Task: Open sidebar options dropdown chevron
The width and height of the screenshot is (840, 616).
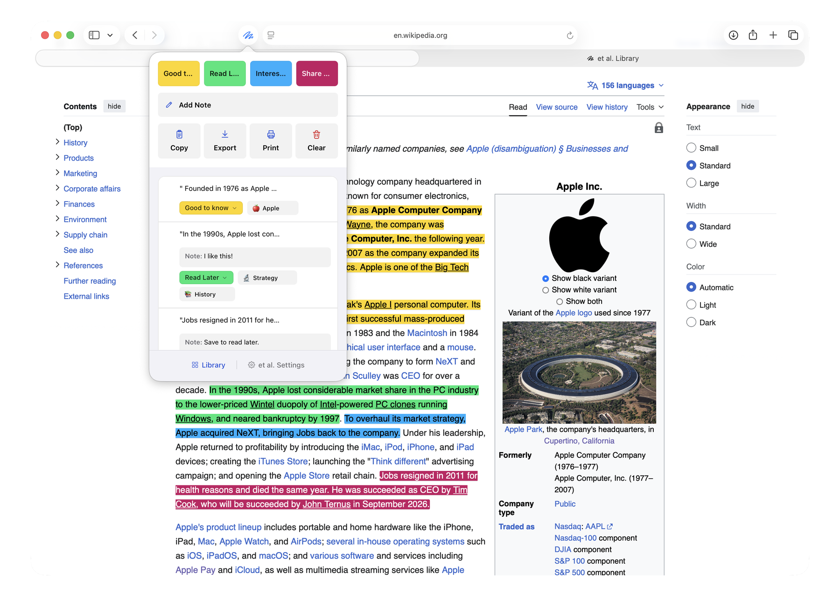Action: (x=110, y=35)
